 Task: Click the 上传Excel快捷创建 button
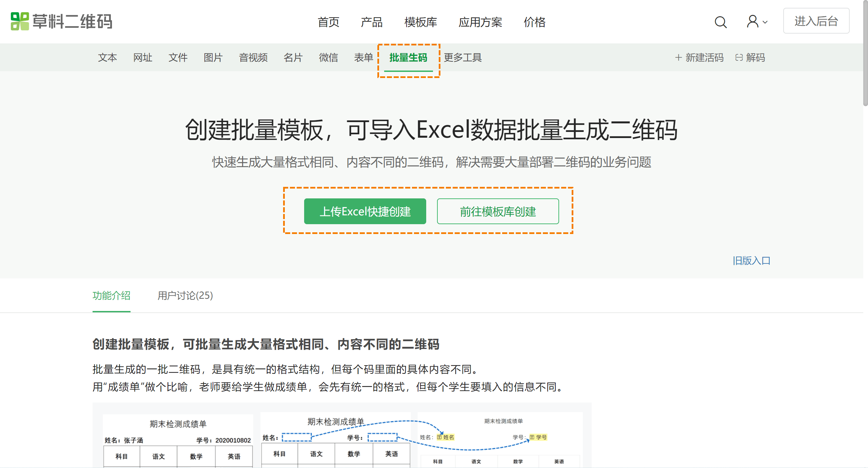(x=365, y=211)
